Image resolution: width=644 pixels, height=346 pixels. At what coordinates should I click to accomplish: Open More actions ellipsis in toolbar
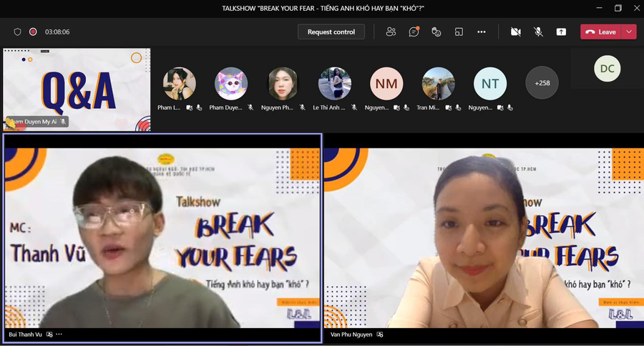[482, 32]
